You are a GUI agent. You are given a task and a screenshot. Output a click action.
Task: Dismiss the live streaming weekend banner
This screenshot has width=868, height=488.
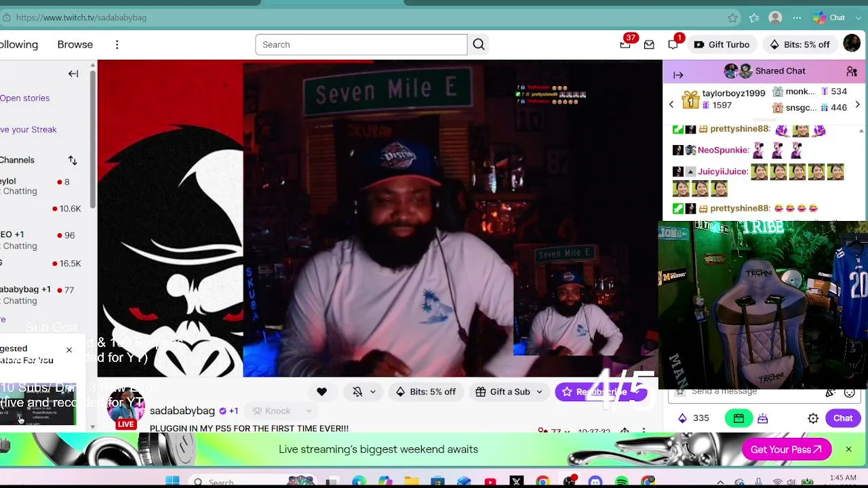(x=848, y=449)
